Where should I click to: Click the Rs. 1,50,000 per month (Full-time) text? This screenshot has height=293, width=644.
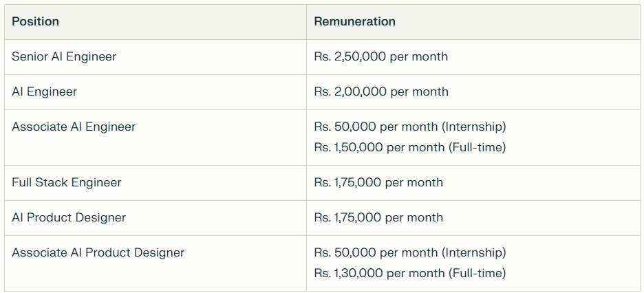[x=410, y=147]
